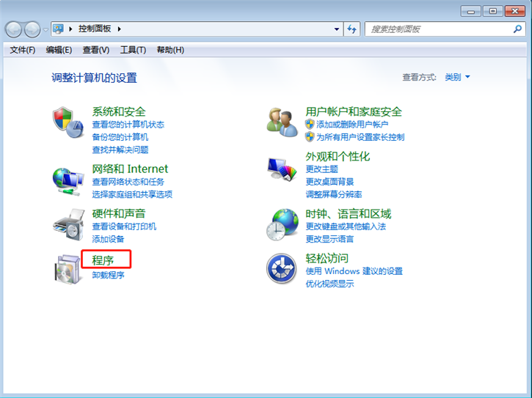The height and width of the screenshot is (398, 532).
Task: Open the 文件(F) menu
Action: pos(23,50)
